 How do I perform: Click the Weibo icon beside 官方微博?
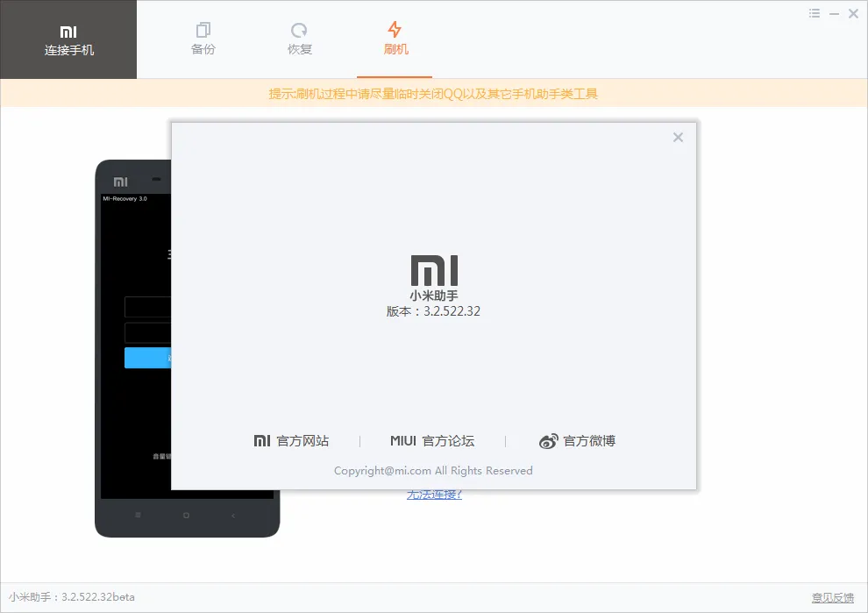click(549, 441)
